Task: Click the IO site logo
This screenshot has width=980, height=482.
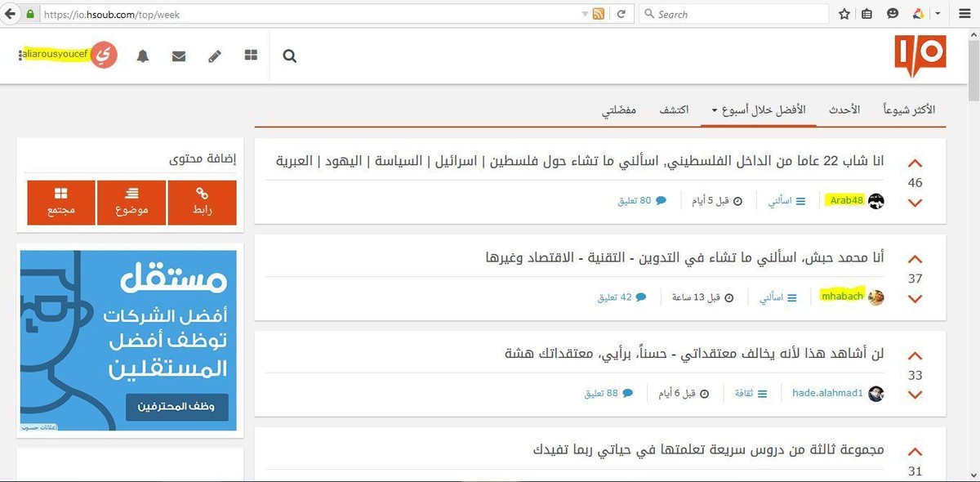Action: [x=920, y=56]
